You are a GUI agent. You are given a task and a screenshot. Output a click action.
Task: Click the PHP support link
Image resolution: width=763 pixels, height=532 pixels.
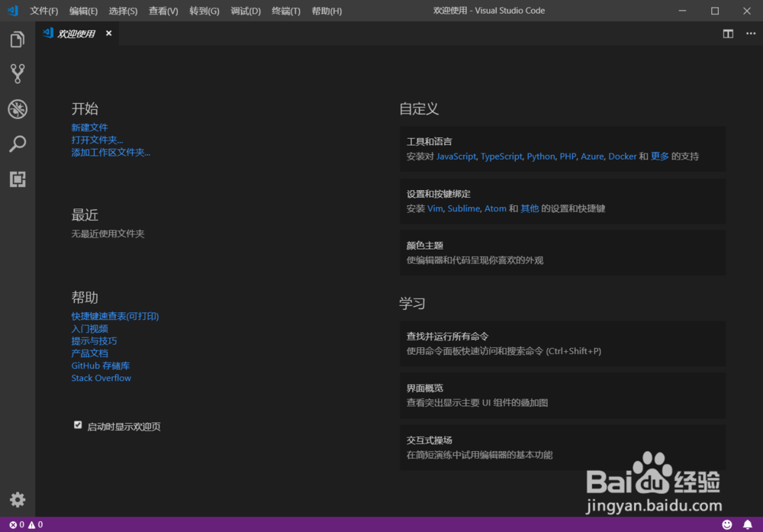(568, 156)
